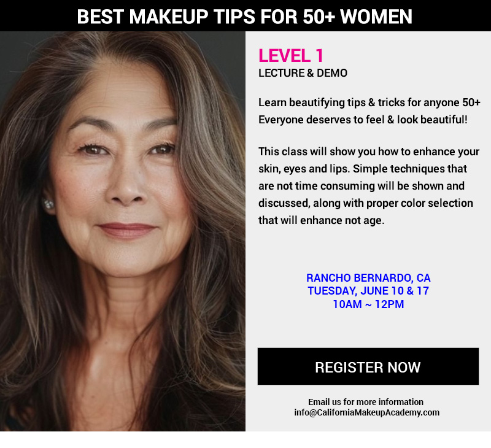Click the 'that will enhance not age' line
This screenshot has width=491, height=448.
(321, 220)
